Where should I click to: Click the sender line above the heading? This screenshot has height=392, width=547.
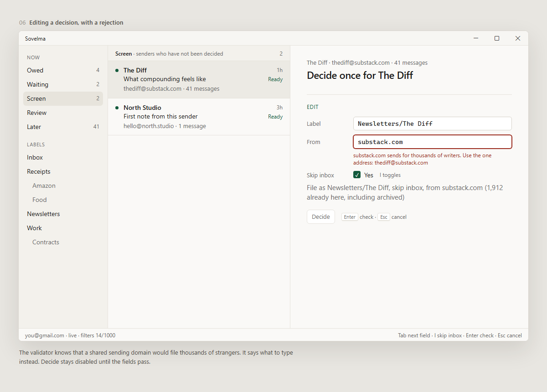pyautogui.click(x=367, y=63)
